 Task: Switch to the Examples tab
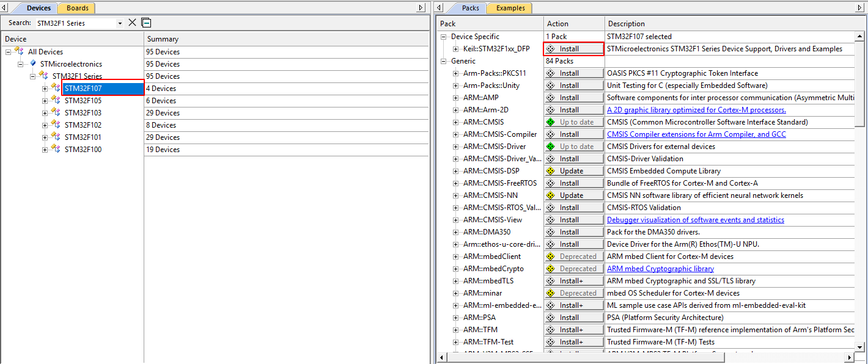coord(510,8)
